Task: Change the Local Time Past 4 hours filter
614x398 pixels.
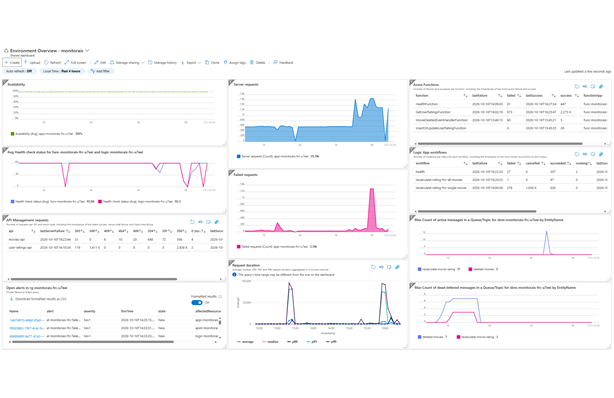Action: pyautogui.click(x=61, y=71)
